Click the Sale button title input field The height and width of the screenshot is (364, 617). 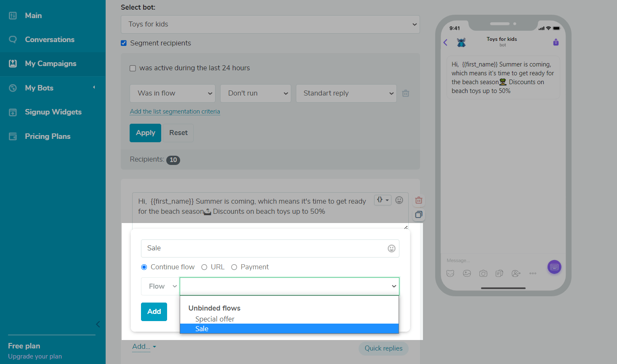[263, 248]
